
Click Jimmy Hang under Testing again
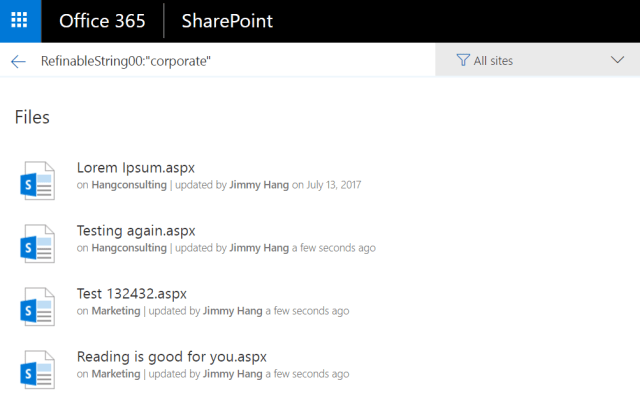[x=259, y=248]
